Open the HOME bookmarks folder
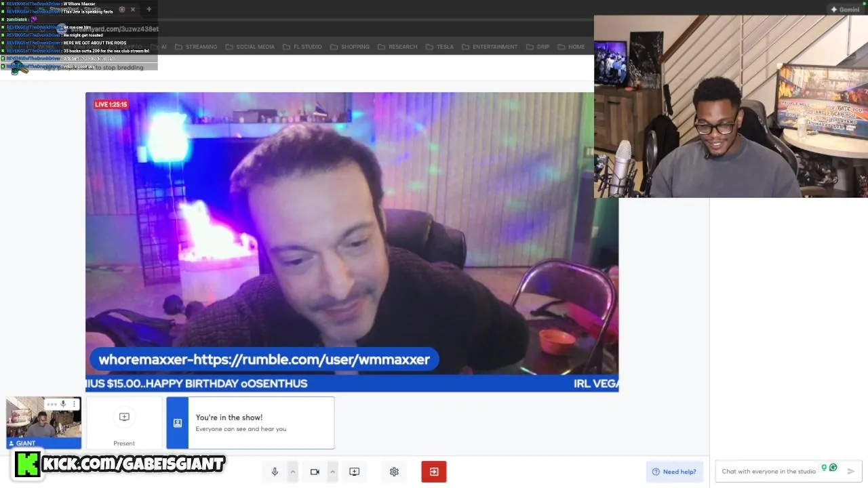 pos(571,47)
